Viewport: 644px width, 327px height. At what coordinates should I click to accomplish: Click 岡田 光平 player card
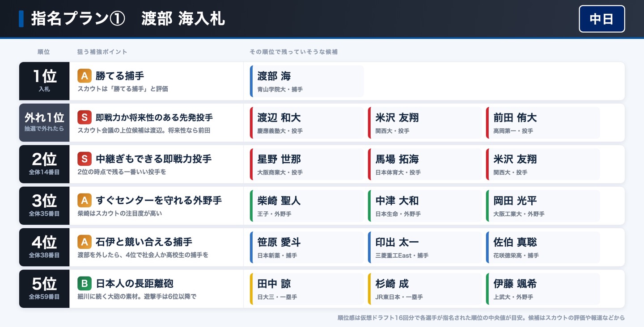coord(543,206)
